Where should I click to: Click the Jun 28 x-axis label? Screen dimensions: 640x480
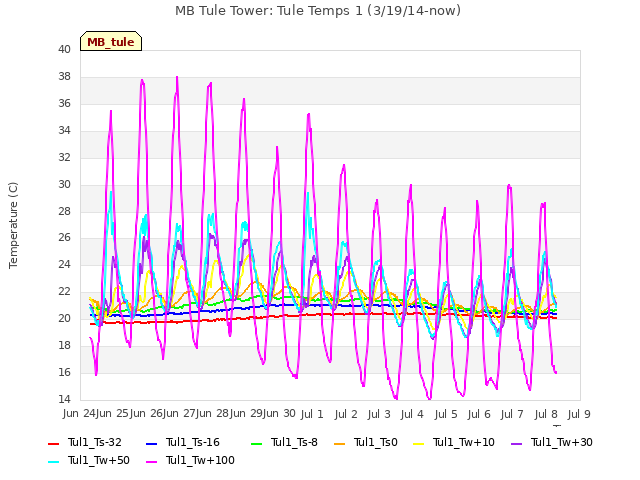point(213,413)
